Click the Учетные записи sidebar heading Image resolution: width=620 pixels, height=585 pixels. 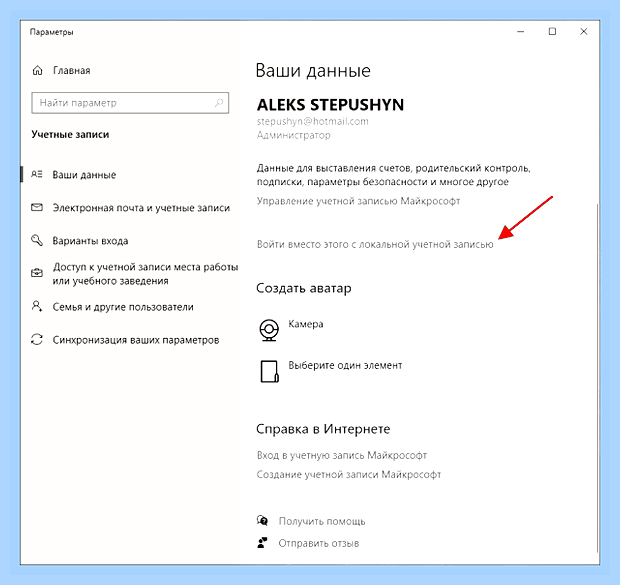pyautogui.click(x=70, y=134)
